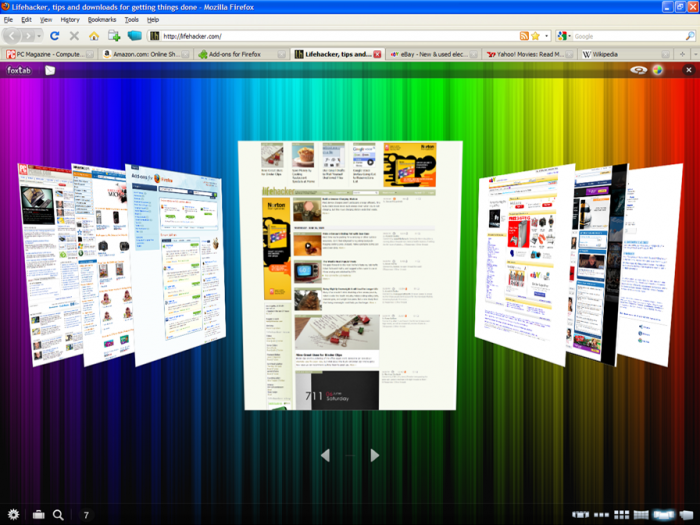This screenshot has height=525, width=700.
Task: Open the History menu
Action: 70,20
